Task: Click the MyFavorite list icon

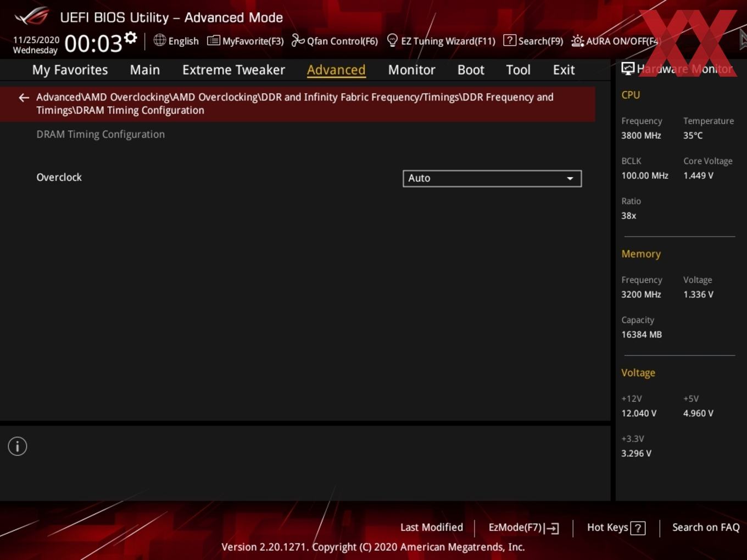Action: 214,41
